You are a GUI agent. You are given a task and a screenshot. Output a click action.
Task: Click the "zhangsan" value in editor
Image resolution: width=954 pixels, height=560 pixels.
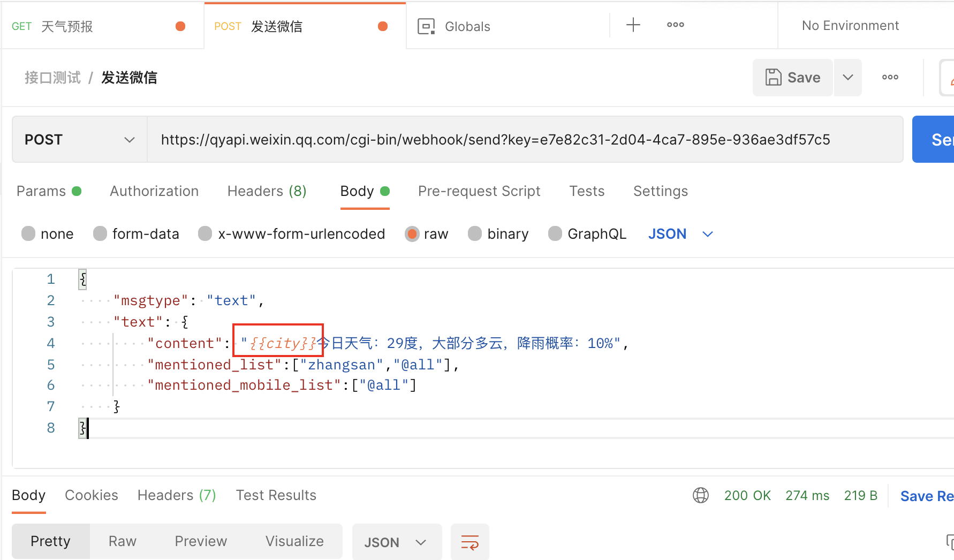click(x=342, y=365)
